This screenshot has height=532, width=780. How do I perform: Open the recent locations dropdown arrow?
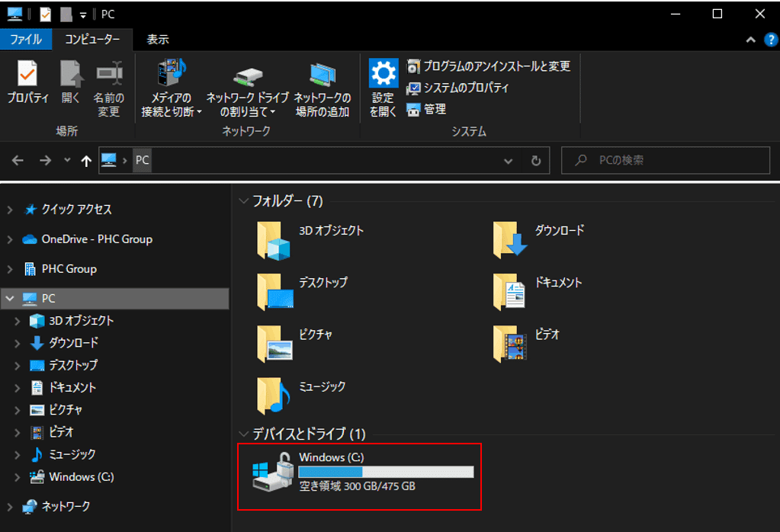(67, 160)
